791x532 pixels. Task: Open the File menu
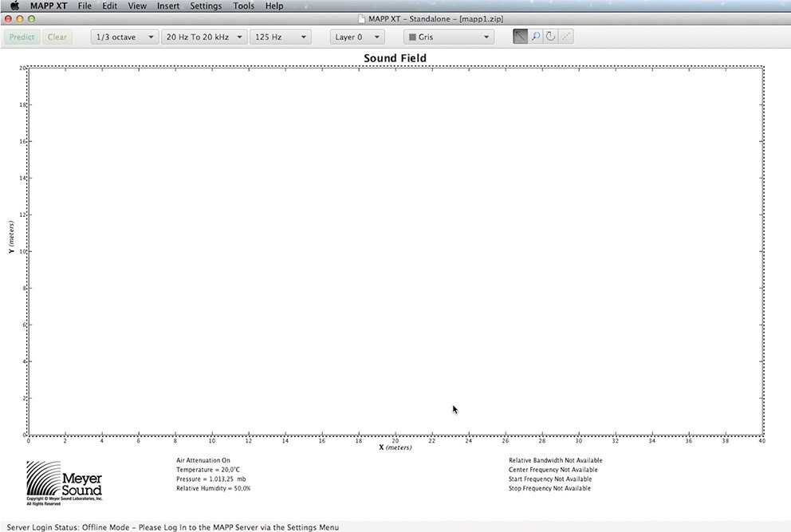(85, 6)
